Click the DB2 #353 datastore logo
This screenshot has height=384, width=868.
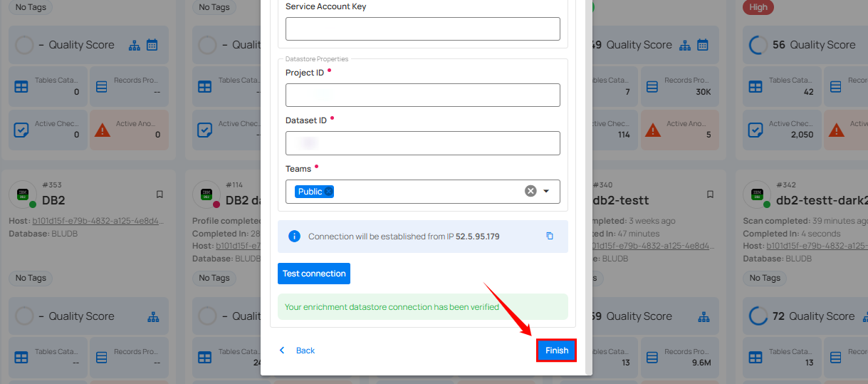click(x=23, y=194)
